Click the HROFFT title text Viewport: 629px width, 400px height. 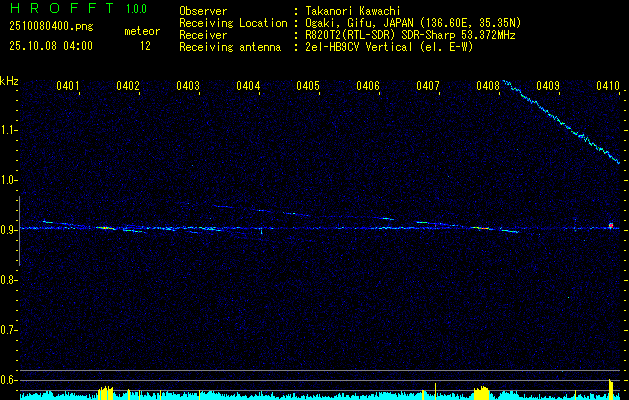click(x=62, y=8)
